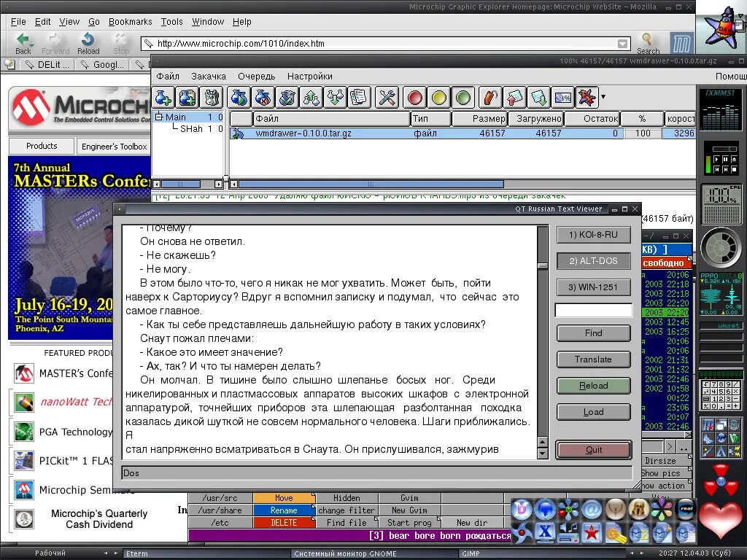The width and height of the screenshot is (747, 560).
Task: Click the DELETE button in file manager
Action: 284,522
